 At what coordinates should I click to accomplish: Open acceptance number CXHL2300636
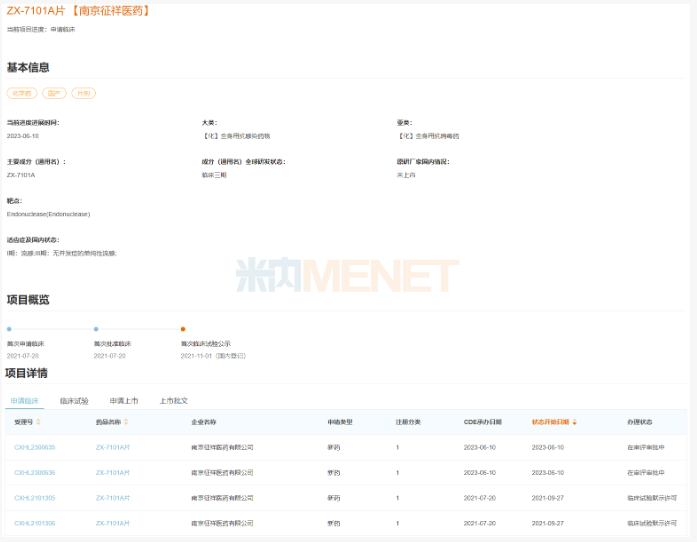(x=35, y=473)
